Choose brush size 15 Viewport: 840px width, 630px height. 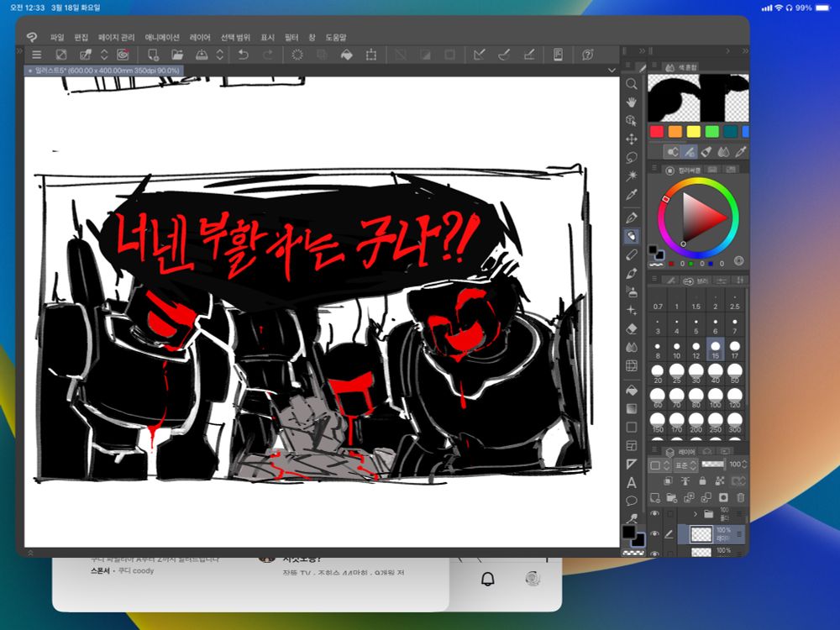click(715, 349)
